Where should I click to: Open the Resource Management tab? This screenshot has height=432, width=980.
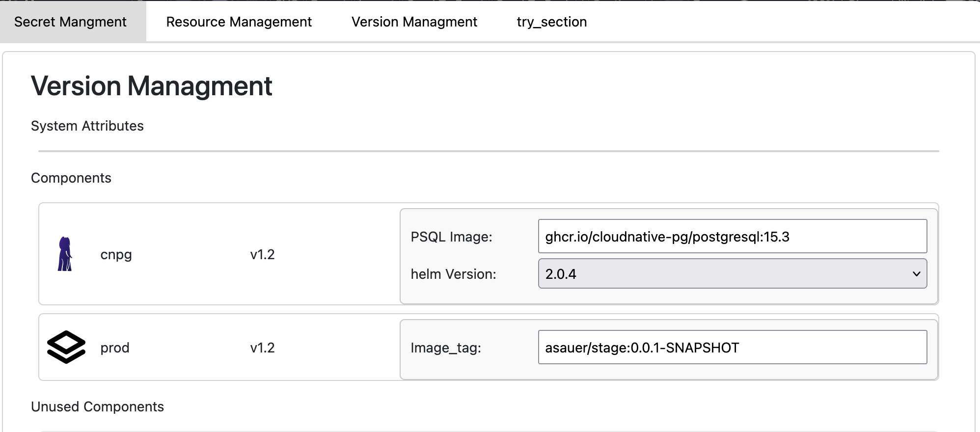[239, 22]
